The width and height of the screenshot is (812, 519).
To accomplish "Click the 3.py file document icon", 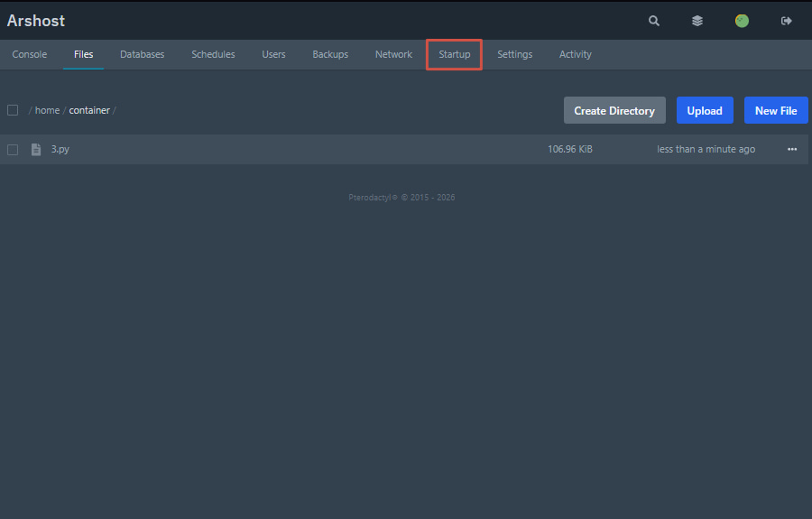I will tap(36, 150).
